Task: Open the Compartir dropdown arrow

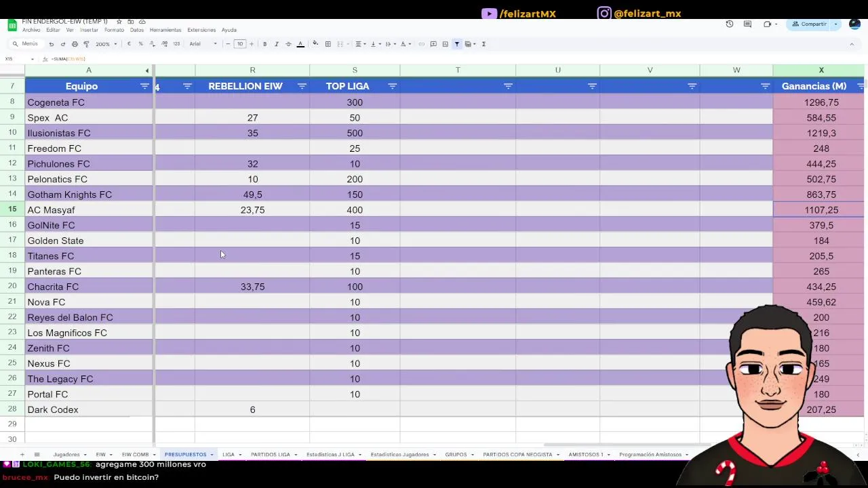Action: 836,24
